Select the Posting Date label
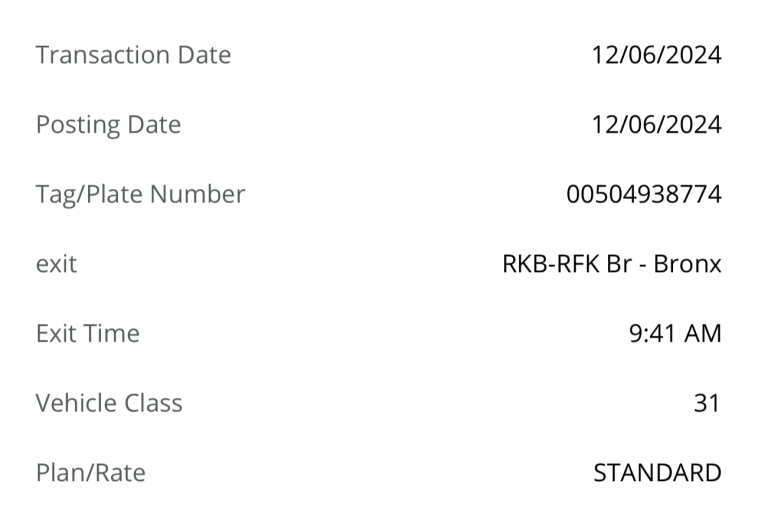Image resolution: width=758 pixels, height=520 pixels. pyautogui.click(x=108, y=125)
